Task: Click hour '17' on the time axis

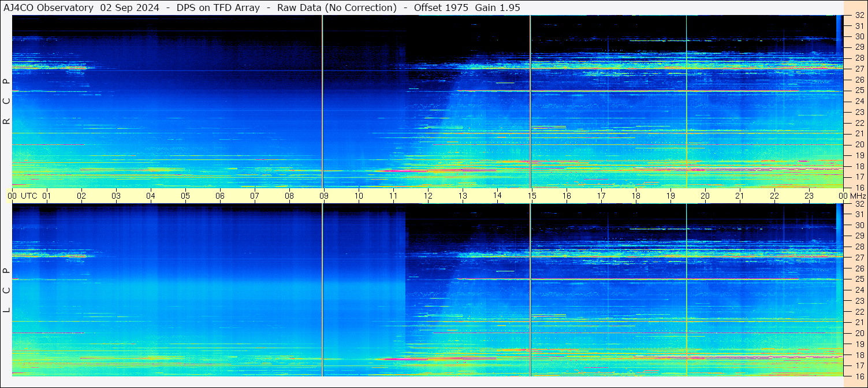Action: [601, 196]
